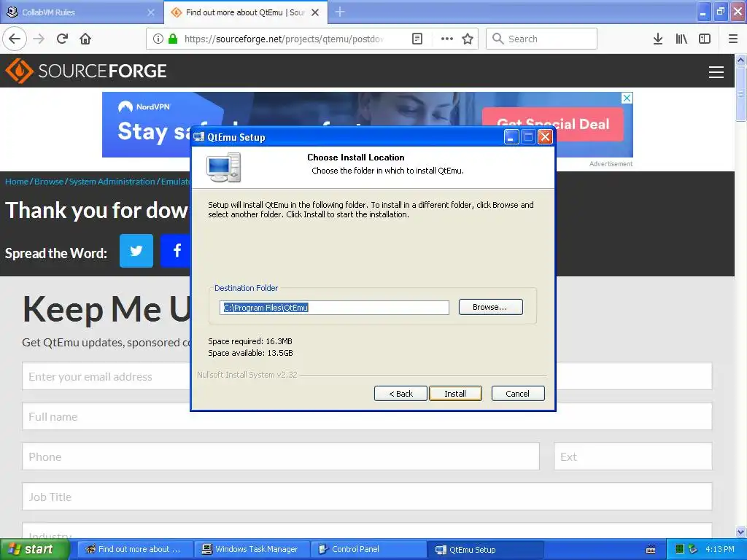Click the Firefox search box
The image size is (747, 560).
542,39
